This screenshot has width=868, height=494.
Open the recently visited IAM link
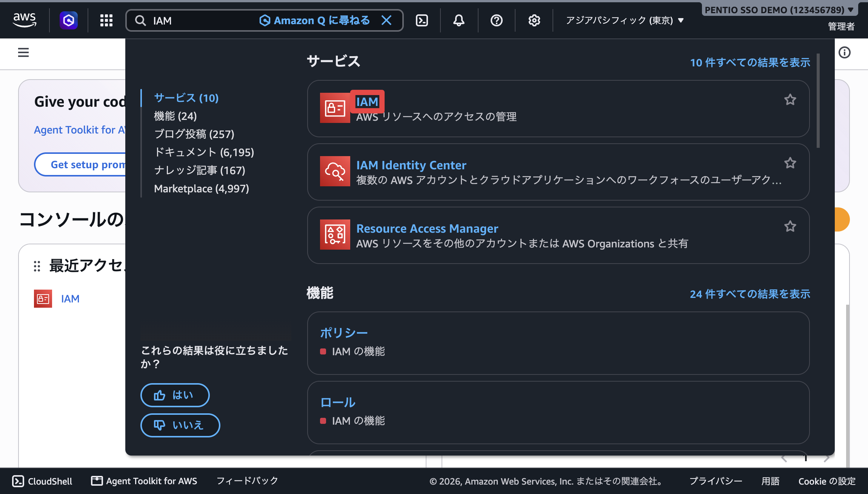tap(70, 299)
